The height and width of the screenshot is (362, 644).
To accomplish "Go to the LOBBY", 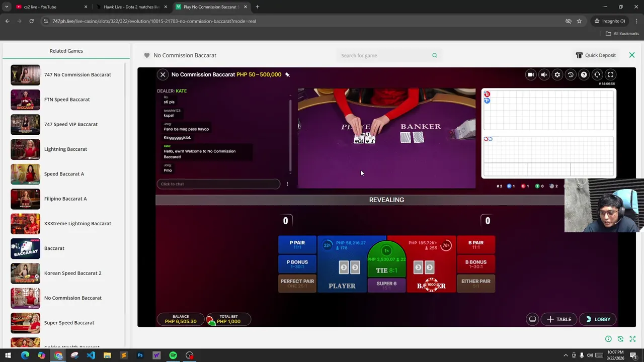I will 598,319.
